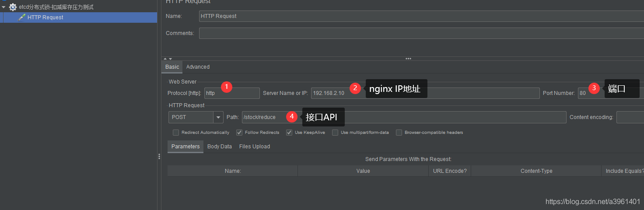Collapse the etcd thread group tree node
This screenshot has width=644, height=210.
tap(3, 7)
